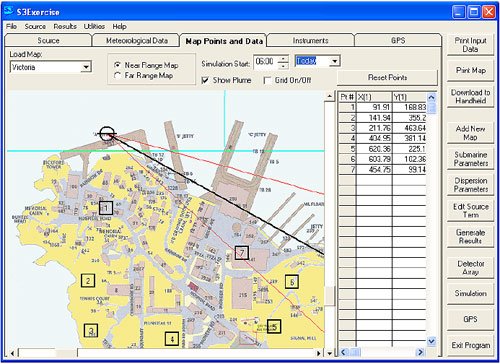Image resolution: width=500 pixels, height=364 pixels.
Task: Switch to the Meteorological Data tab
Action: 137,41
